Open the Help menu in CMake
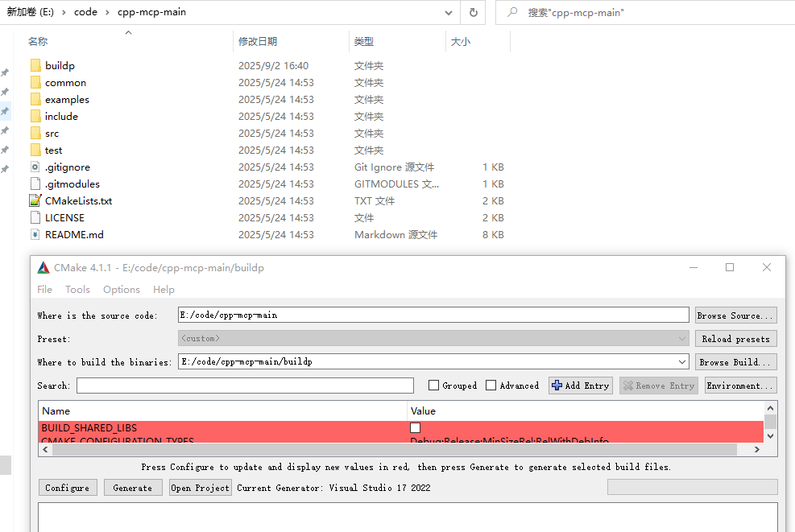This screenshot has width=795, height=532. [x=164, y=289]
